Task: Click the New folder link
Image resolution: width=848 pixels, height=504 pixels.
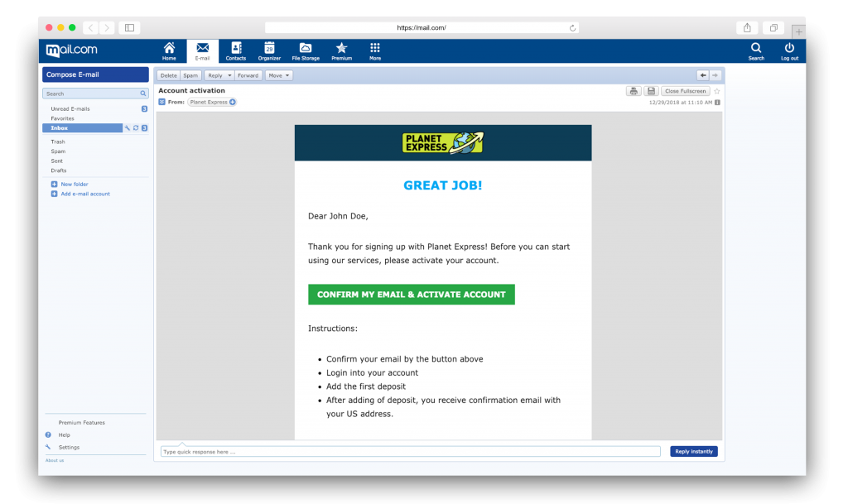Action: (x=74, y=185)
